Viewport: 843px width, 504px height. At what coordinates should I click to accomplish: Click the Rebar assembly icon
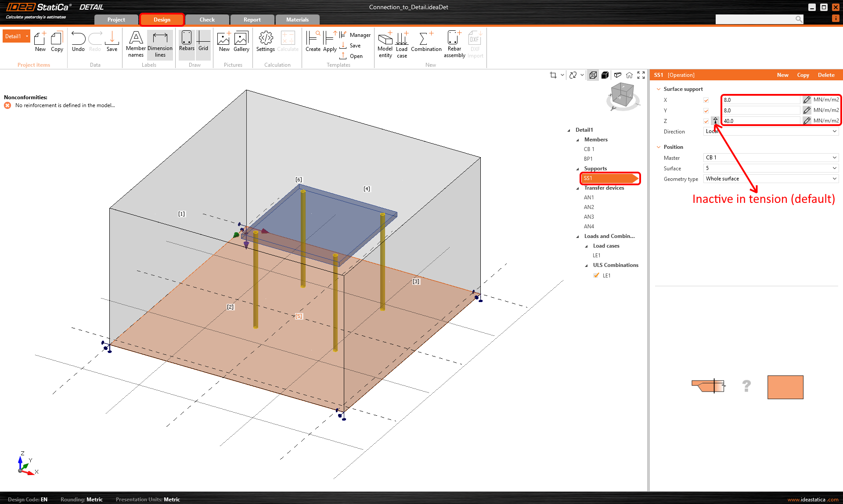(454, 44)
